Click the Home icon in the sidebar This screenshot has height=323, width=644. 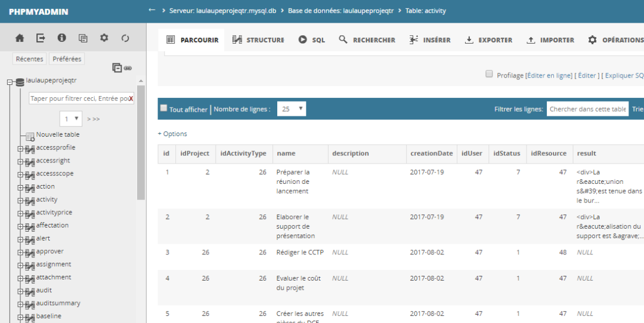coord(20,38)
